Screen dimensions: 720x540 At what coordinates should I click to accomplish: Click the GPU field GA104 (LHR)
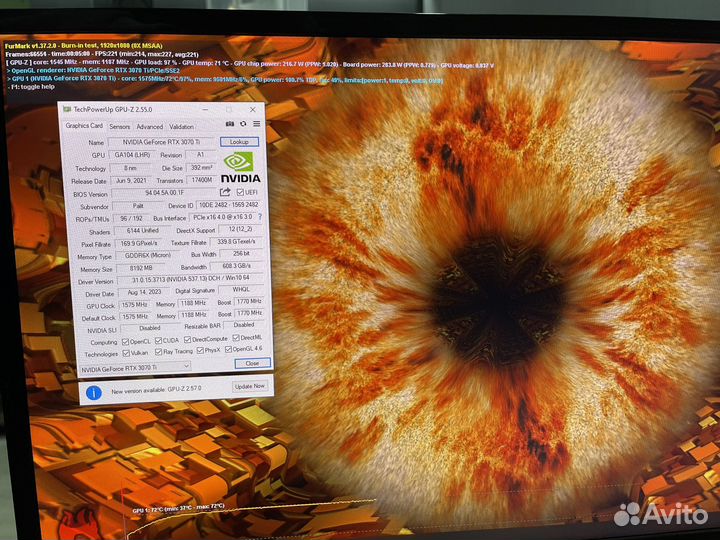(132, 155)
